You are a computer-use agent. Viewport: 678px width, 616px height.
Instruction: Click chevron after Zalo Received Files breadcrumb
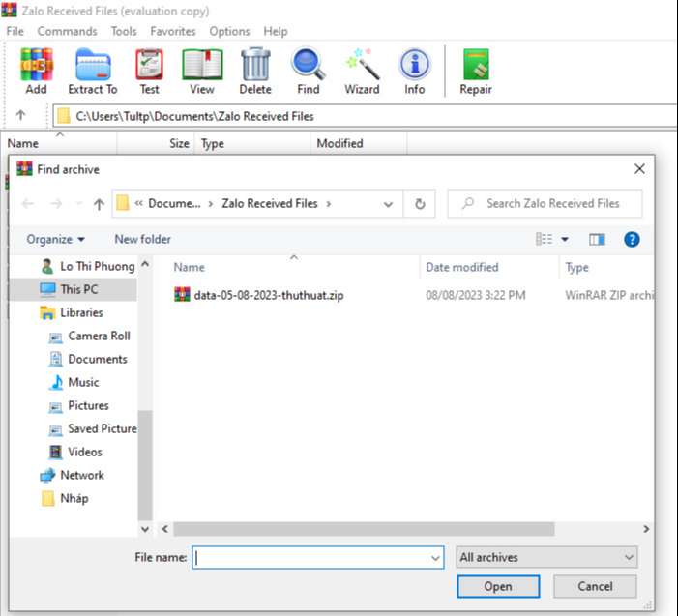coord(329,204)
